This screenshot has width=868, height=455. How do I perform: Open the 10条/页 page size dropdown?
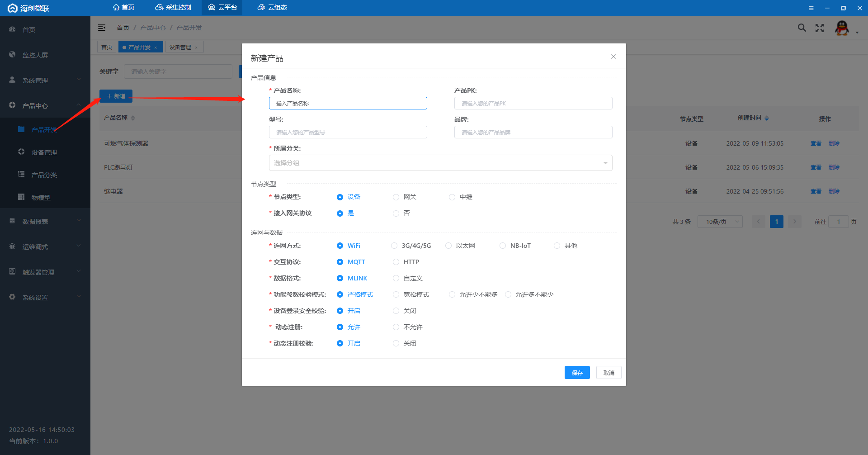pyautogui.click(x=720, y=222)
